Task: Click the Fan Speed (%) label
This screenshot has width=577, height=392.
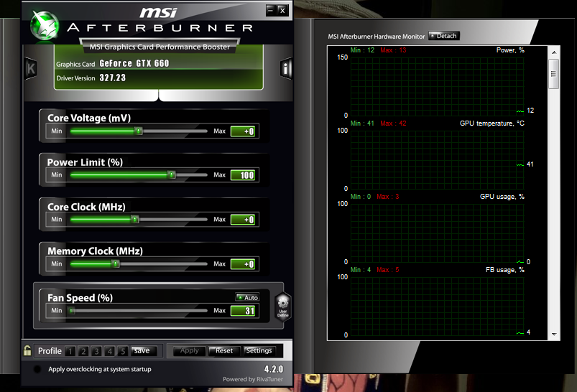Action: click(80, 297)
